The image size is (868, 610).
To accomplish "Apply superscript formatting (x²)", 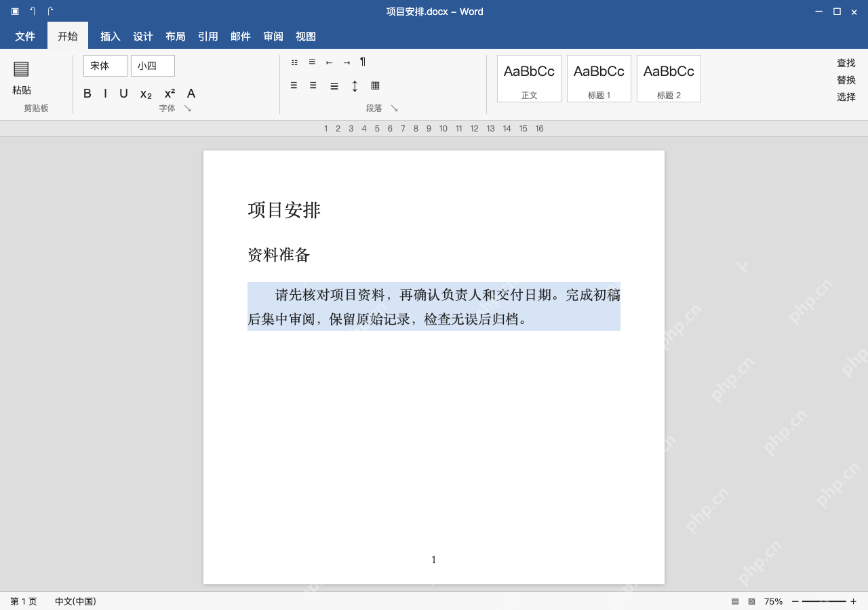I will (x=170, y=94).
